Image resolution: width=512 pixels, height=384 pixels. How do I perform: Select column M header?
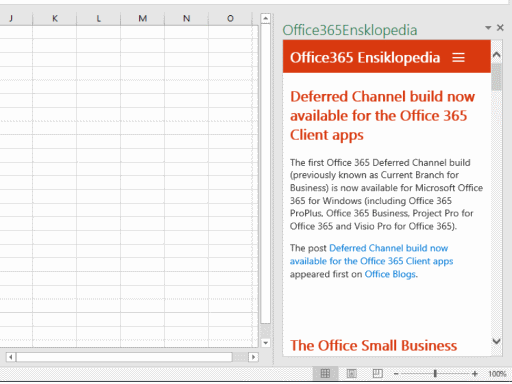143,19
